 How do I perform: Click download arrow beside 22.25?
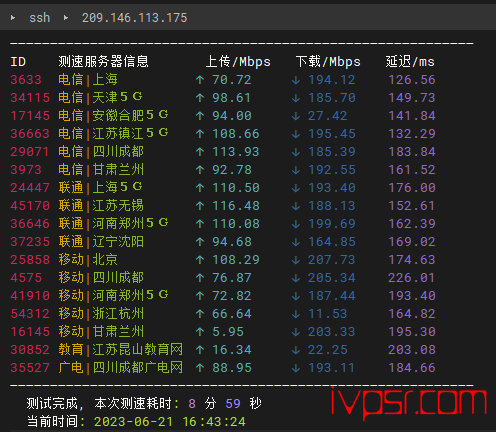296,350
